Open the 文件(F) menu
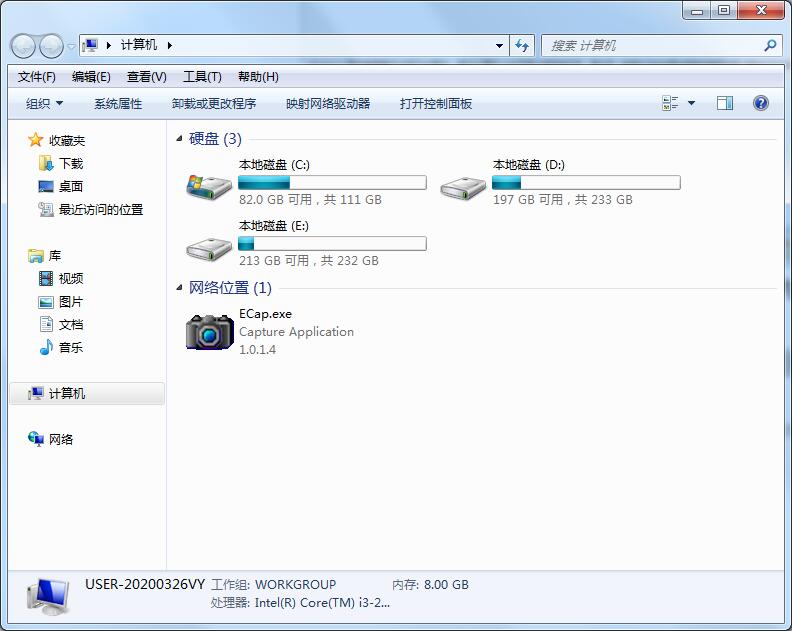The width and height of the screenshot is (792, 631). pyautogui.click(x=37, y=77)
